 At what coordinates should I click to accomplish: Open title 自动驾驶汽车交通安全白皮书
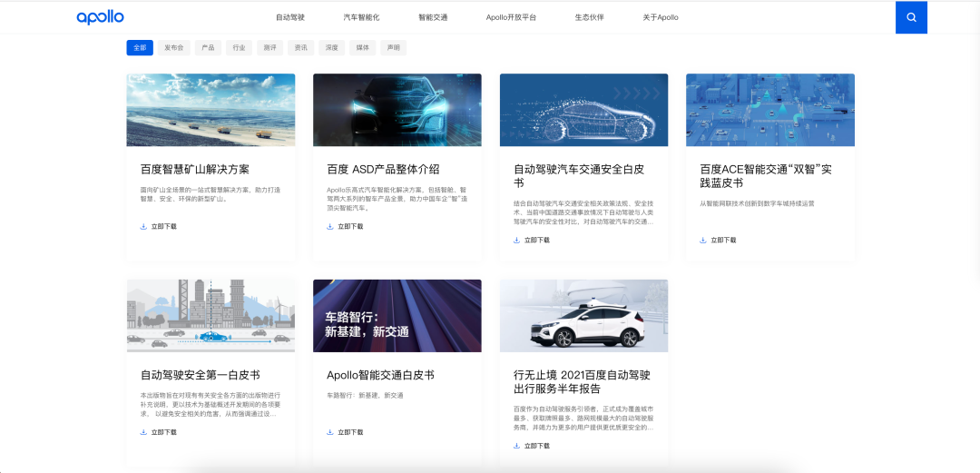coord(579,176)
